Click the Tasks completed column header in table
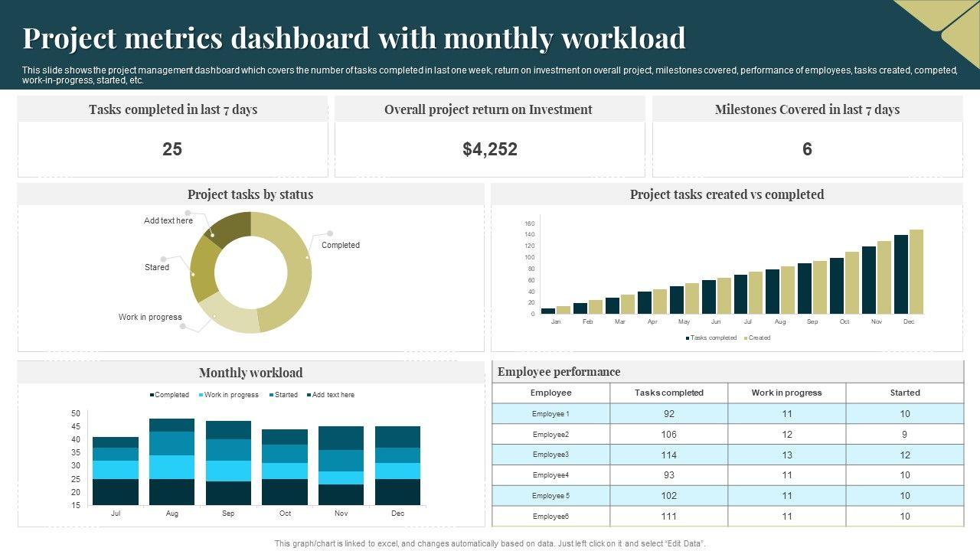Viewport: 980px width, 551px height. 668,393
